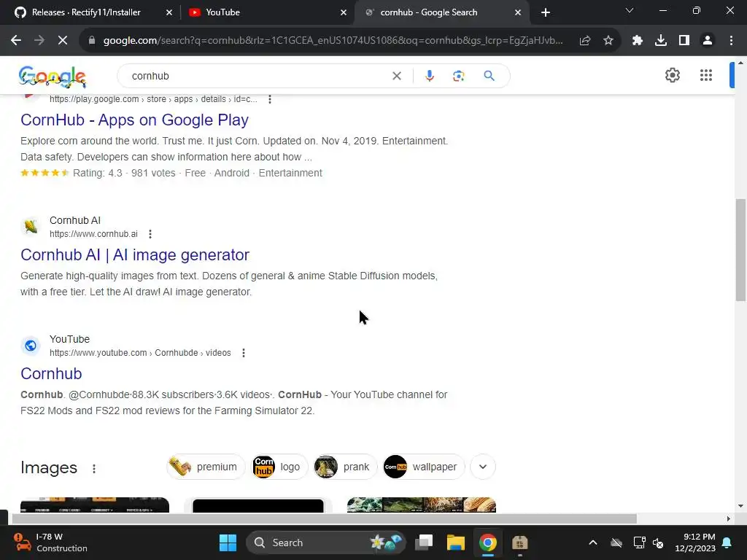747x560 pixels.
Task: Clear the search box with the X
Action: 396,76
